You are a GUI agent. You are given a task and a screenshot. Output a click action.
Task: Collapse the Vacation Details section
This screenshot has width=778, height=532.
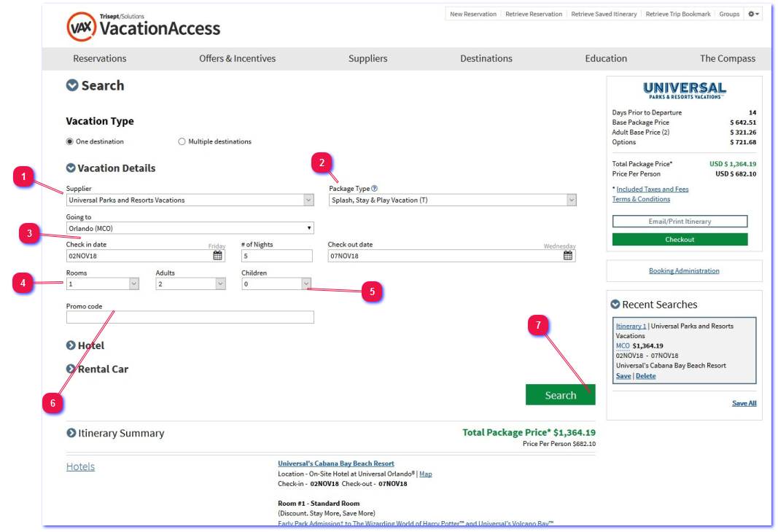coord(71,168)
